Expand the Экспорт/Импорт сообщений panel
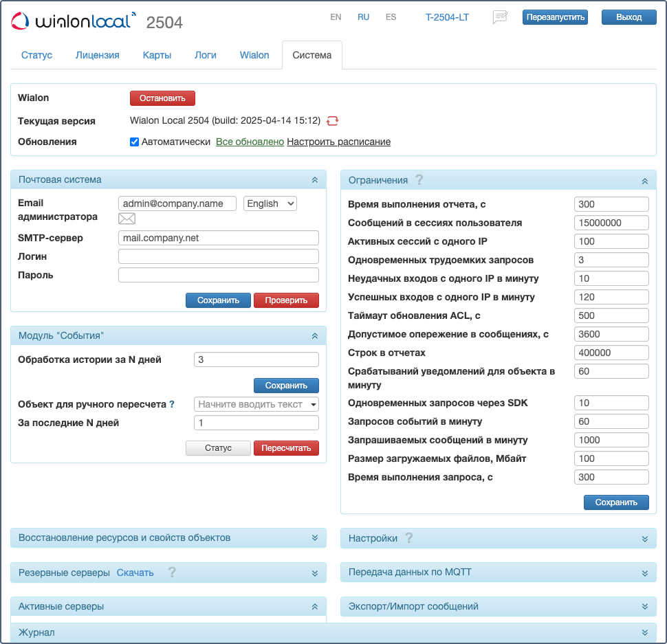This screenshot has width=667, height=644. pyautogui.click(x=645, y=607)
